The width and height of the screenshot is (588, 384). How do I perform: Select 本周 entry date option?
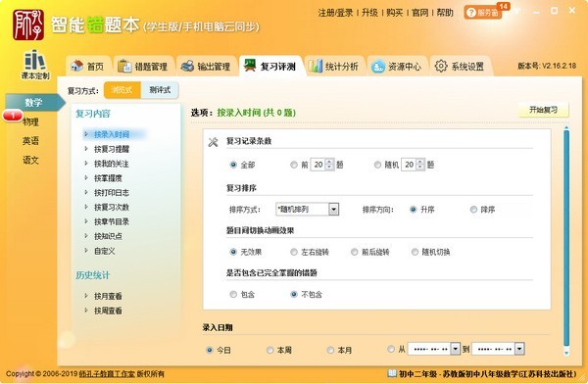tap(270, 351)
